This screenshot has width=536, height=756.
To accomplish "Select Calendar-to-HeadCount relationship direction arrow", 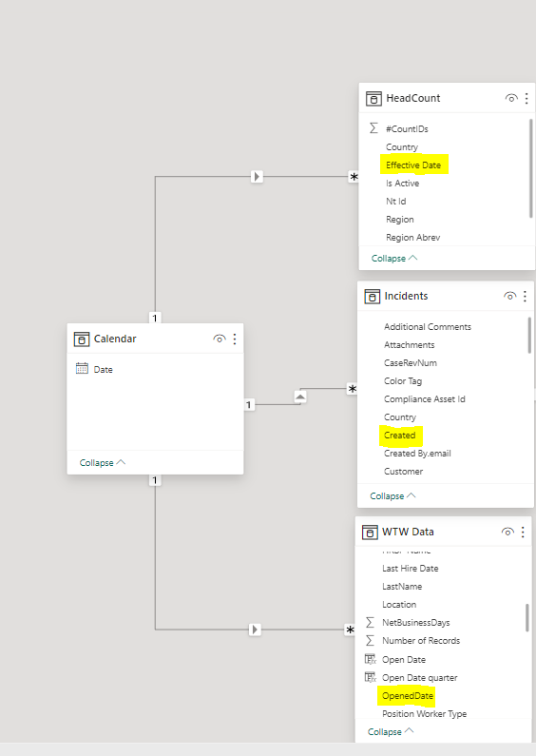I will [257, 177].
